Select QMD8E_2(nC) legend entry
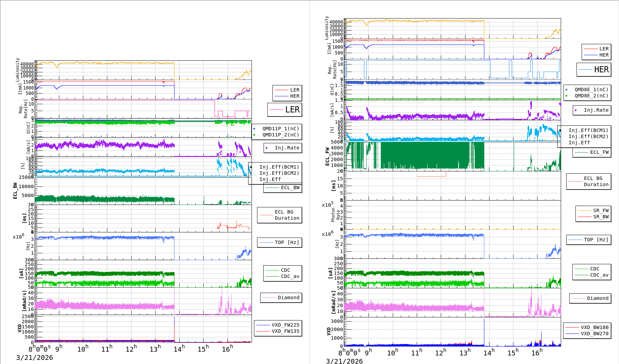Image resolution: width=619 pixels, height=364 pixels. click(x=591, y=96)
